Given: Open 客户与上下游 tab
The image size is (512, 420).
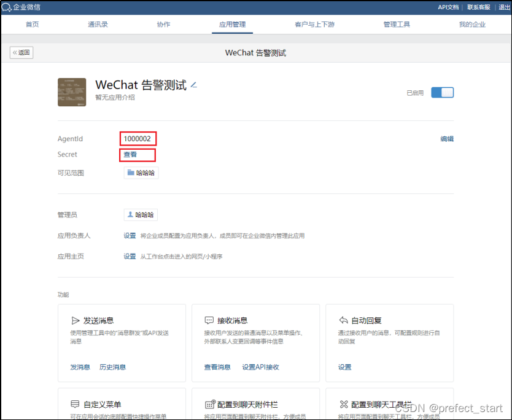Looking at the screenshot, I should (x=314, y=25).
